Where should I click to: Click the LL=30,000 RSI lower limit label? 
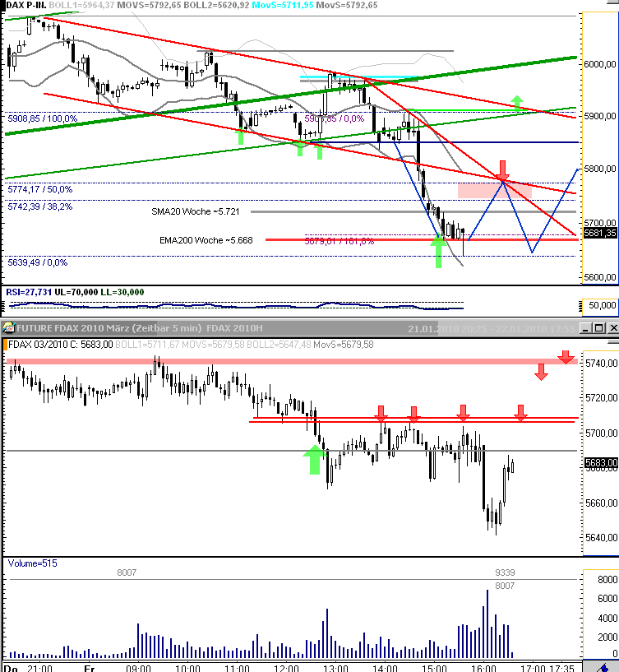point(122,292)
